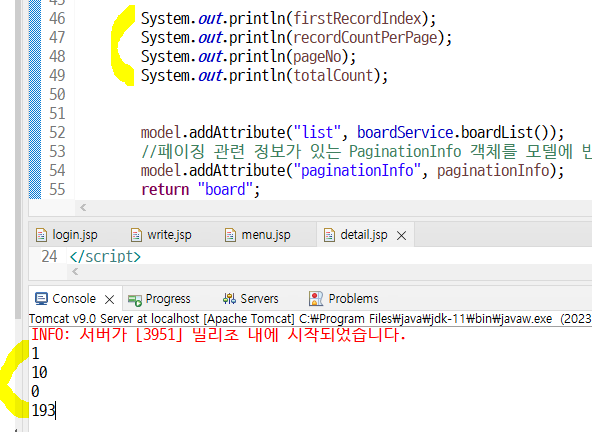Click the Servers view icon
This screenshot has height=432, width=592.
pos(229,299)
